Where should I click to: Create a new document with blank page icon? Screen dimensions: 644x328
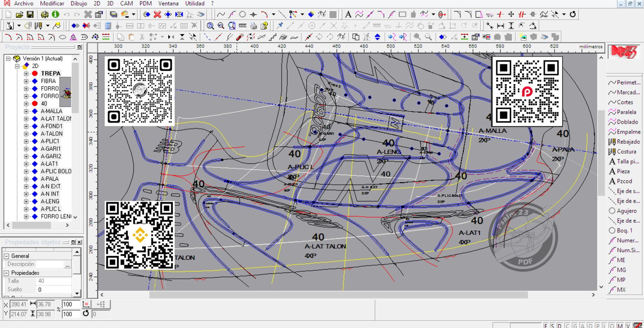point(9,14)
